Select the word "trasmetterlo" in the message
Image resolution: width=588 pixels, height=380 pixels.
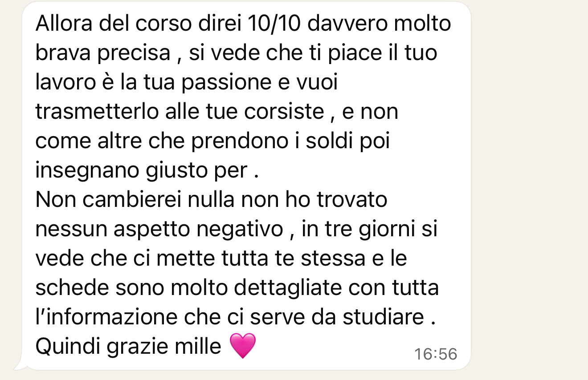97,112
